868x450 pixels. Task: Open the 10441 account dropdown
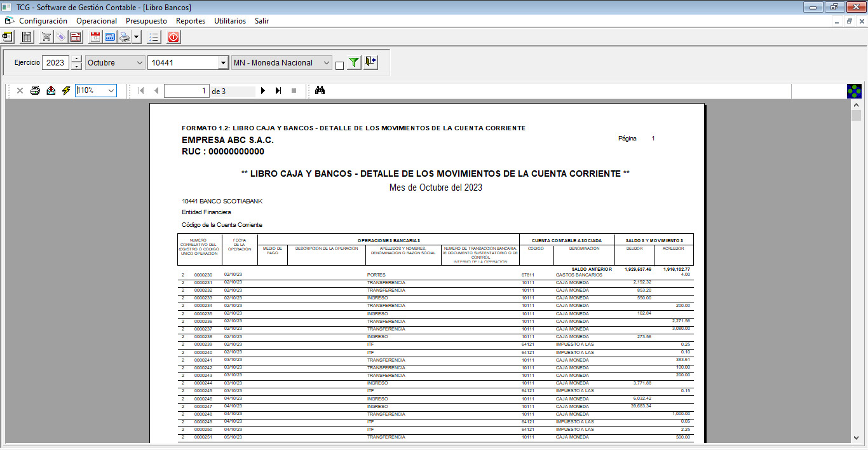click(x=223, y=63)
